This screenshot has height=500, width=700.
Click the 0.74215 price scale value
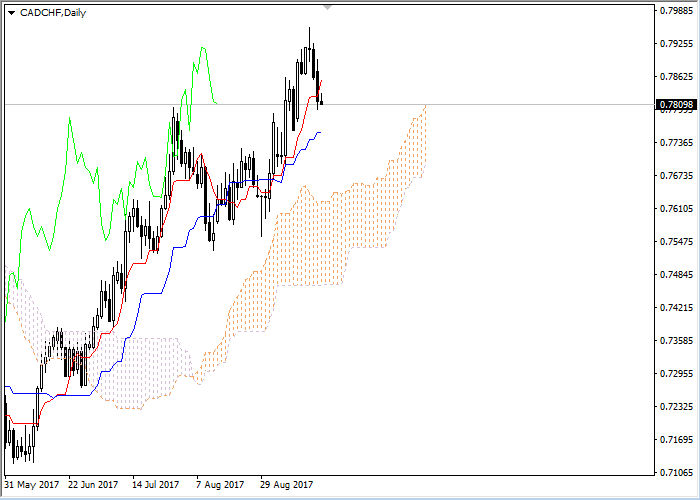point(677,307)
